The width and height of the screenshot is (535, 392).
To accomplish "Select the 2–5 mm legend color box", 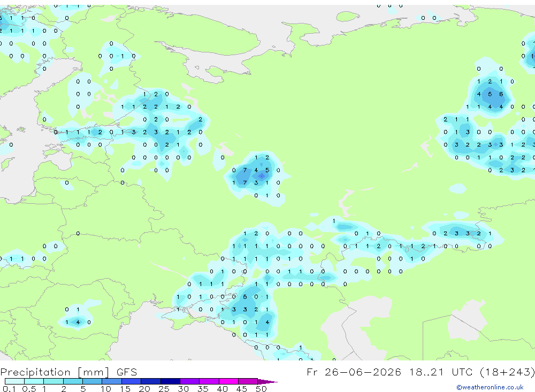I will pyautogui.click(x=73, y=381).
